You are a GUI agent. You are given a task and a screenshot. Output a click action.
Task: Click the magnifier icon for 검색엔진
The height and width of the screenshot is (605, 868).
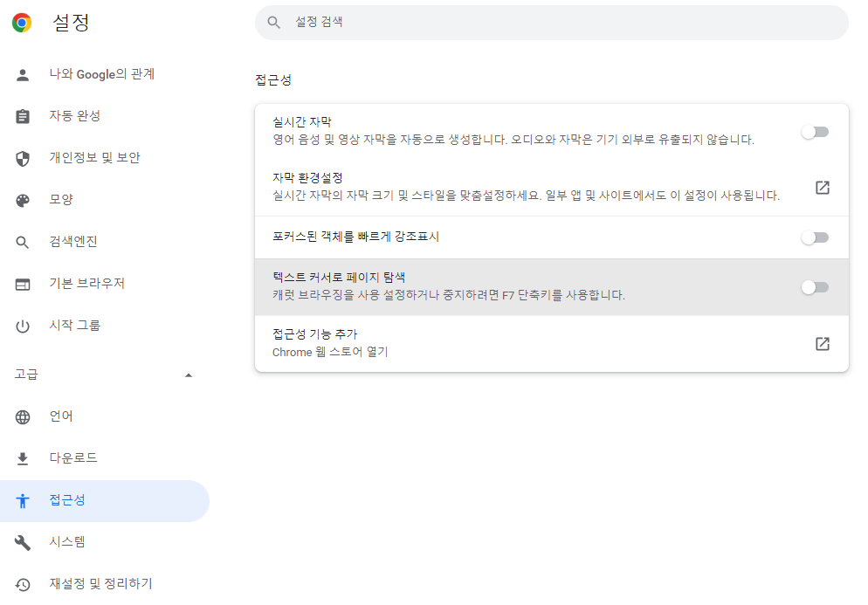tap(23, 242)
